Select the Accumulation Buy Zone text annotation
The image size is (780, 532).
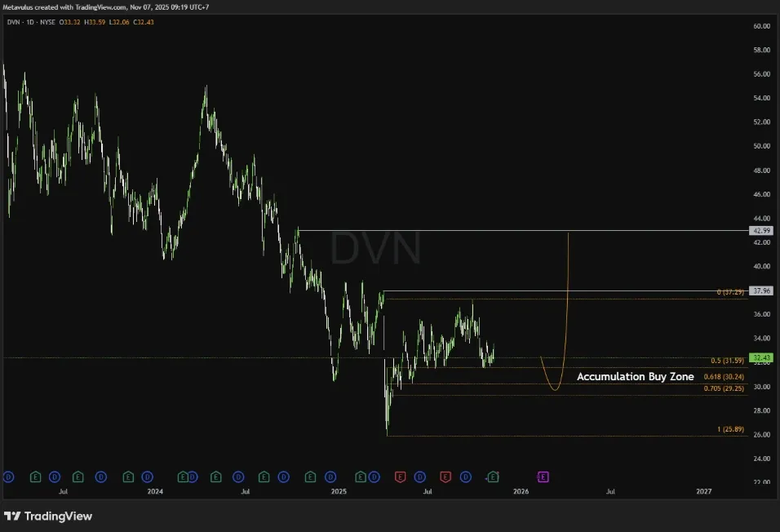pos(635,377)
